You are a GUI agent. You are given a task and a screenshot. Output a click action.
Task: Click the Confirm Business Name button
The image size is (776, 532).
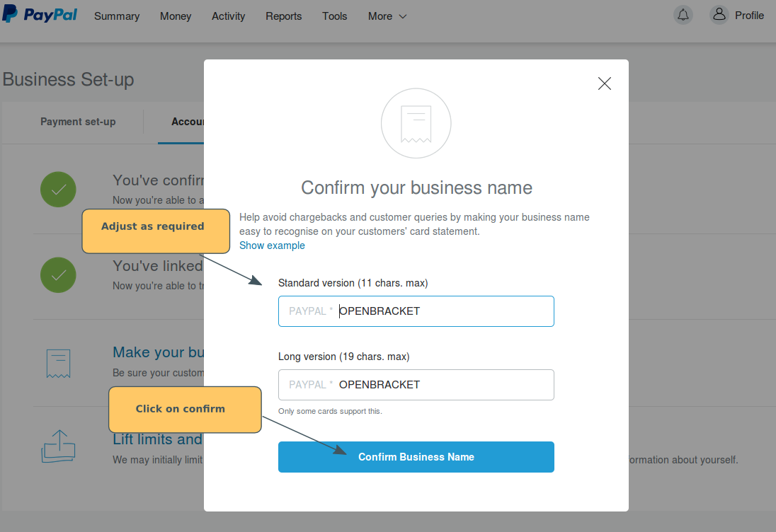point(416,457)
